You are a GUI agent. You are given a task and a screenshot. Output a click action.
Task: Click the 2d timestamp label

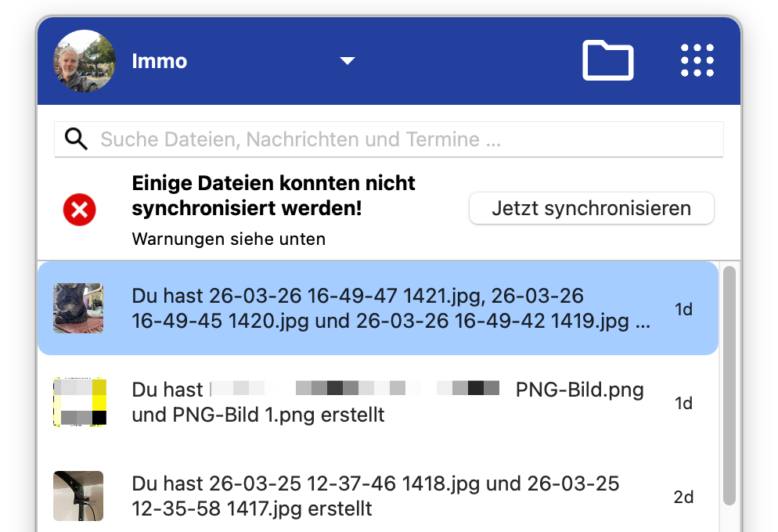(683, 497)
